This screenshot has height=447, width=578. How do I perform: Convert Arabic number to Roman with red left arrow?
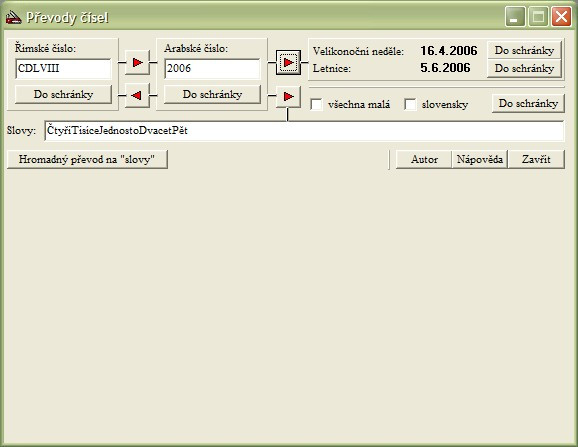(137, 95)
